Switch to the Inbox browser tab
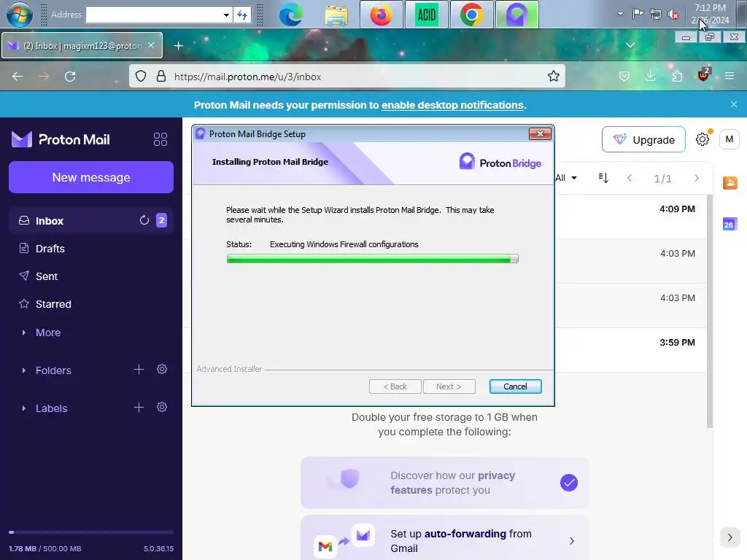Image resolution: width=747 pixels, height=560 pixels. [x=82, y=46]
